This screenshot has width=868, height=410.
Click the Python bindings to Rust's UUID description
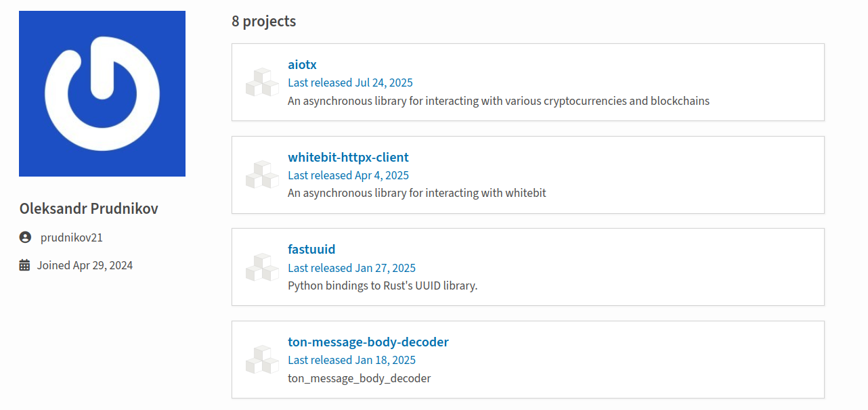(x=383, y=286)
